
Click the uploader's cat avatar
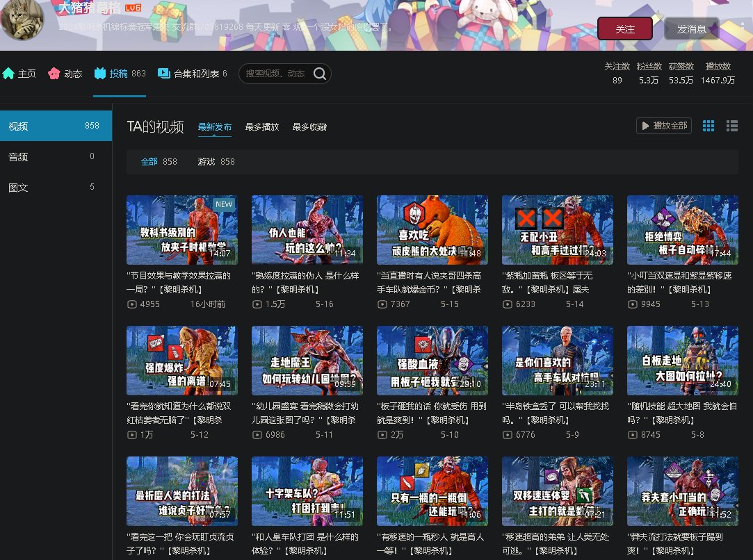22,19
